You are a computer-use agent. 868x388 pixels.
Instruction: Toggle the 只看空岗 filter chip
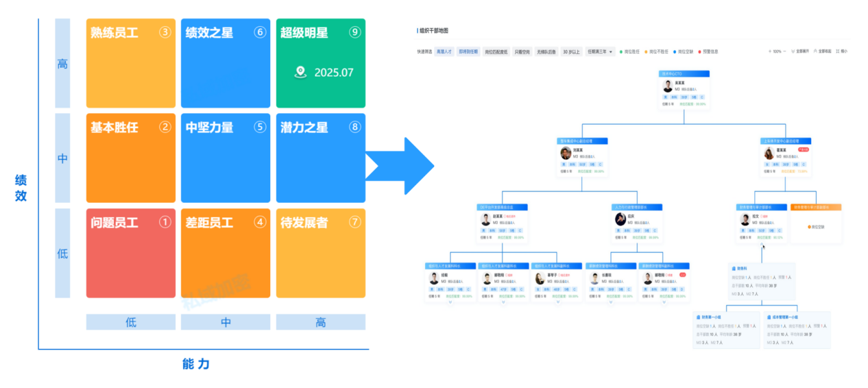(x=522, y=51)
